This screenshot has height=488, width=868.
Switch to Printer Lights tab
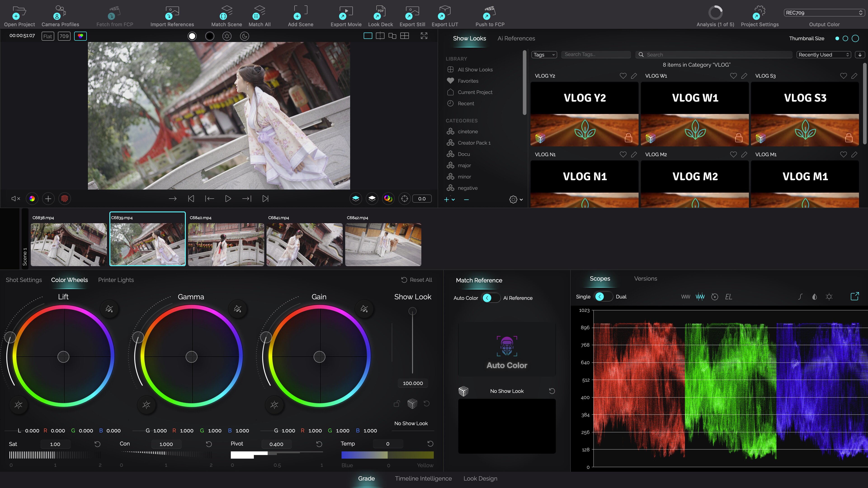pos(116,280)
